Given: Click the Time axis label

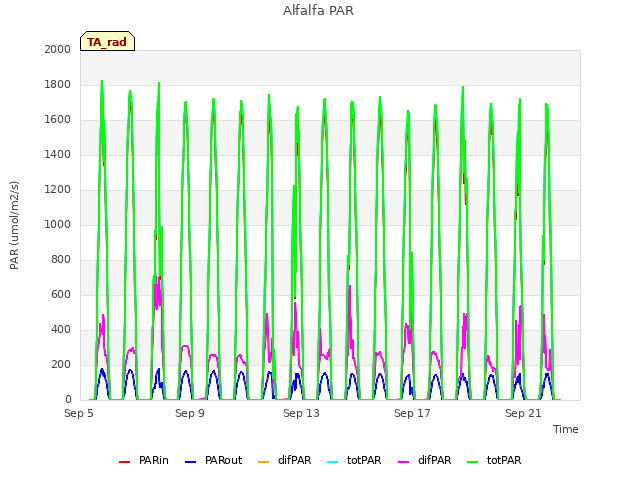Looking at the screenshot, I should [x=566, y=429].
